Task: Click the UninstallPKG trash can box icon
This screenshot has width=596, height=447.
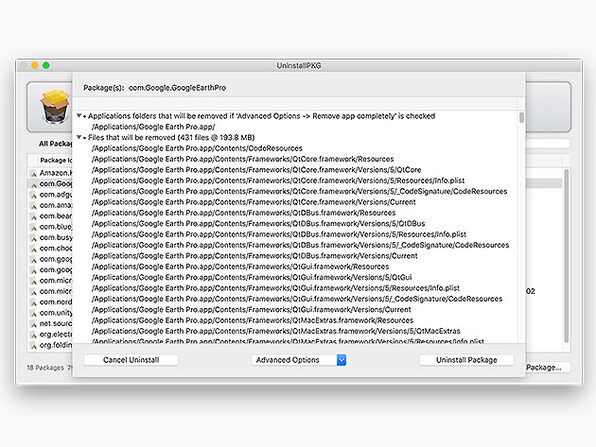Action: pos(55,107)
